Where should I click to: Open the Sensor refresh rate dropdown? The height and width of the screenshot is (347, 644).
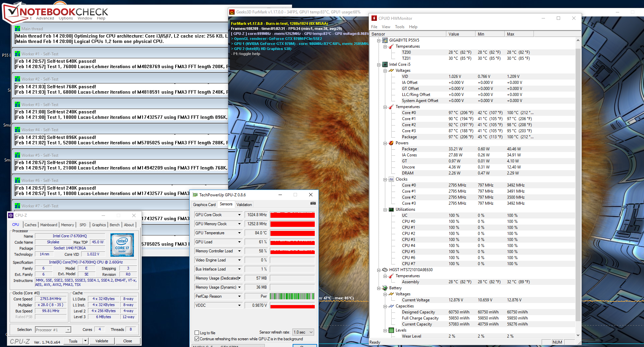coord(303,332)
